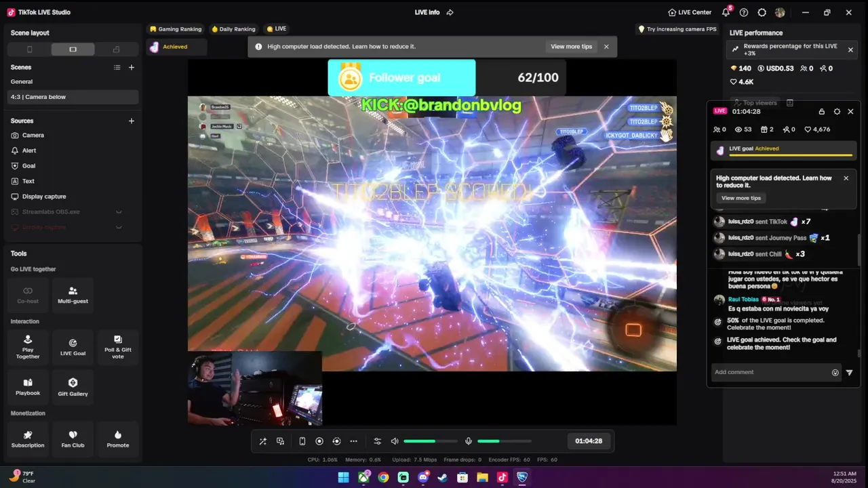Select the Goal source

(x=73, y=165)
